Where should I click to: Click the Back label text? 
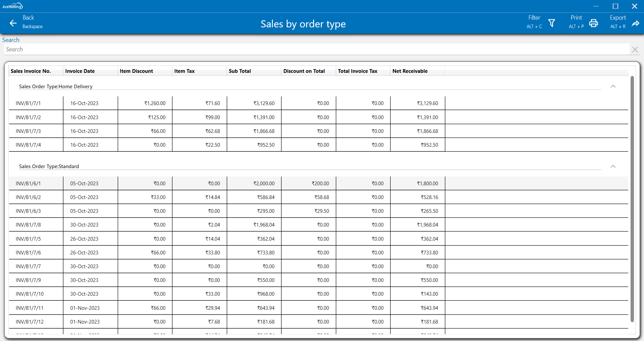coord(29,18)
